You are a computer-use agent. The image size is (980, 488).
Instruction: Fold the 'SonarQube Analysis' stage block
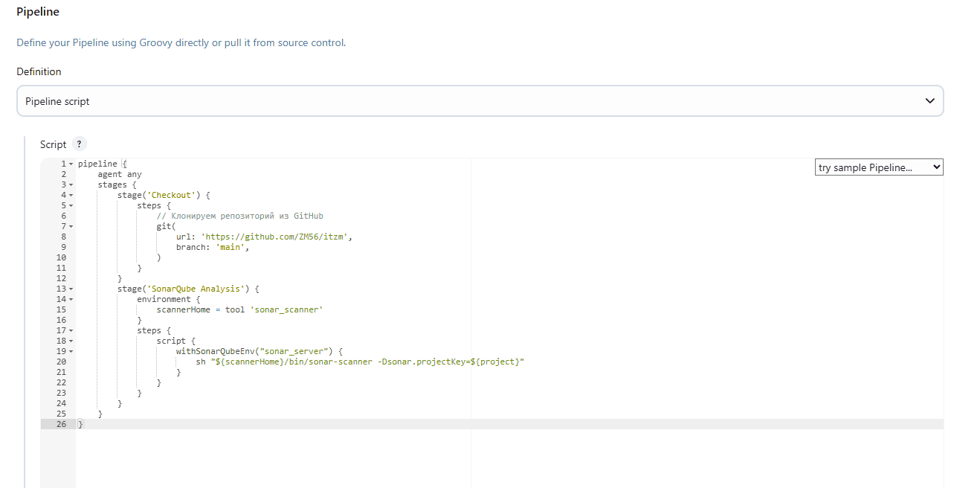[x=71, y=289]
